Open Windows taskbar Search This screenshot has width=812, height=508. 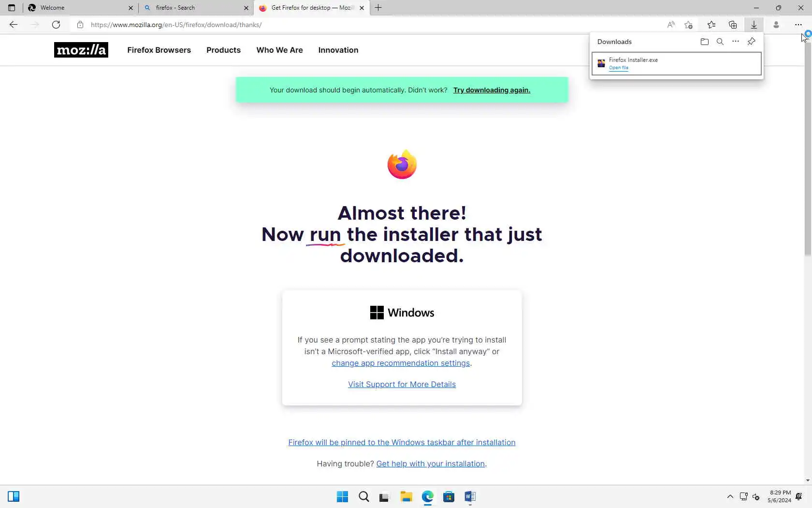coord(364,496)
